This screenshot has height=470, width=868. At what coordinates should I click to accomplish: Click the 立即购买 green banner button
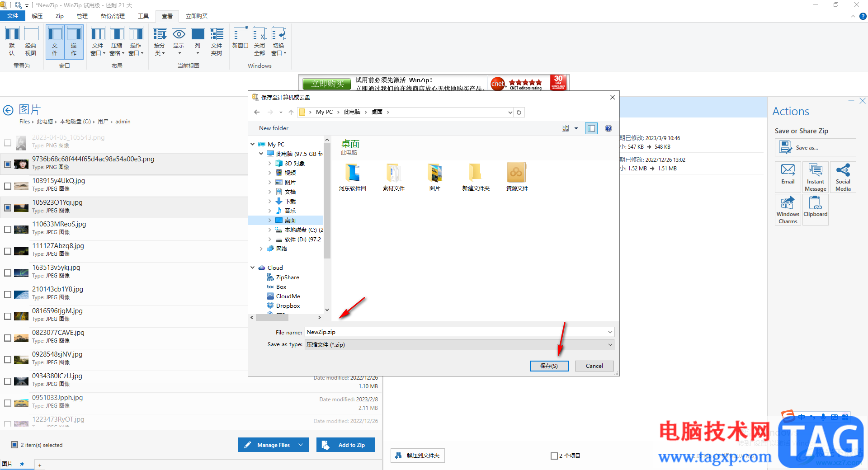[x=327, y=84]
